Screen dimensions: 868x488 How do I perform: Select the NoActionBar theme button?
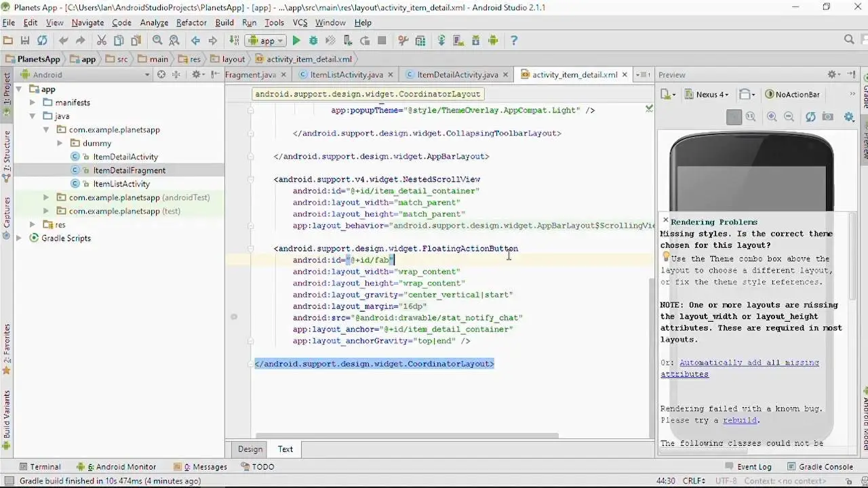point(792,94)
